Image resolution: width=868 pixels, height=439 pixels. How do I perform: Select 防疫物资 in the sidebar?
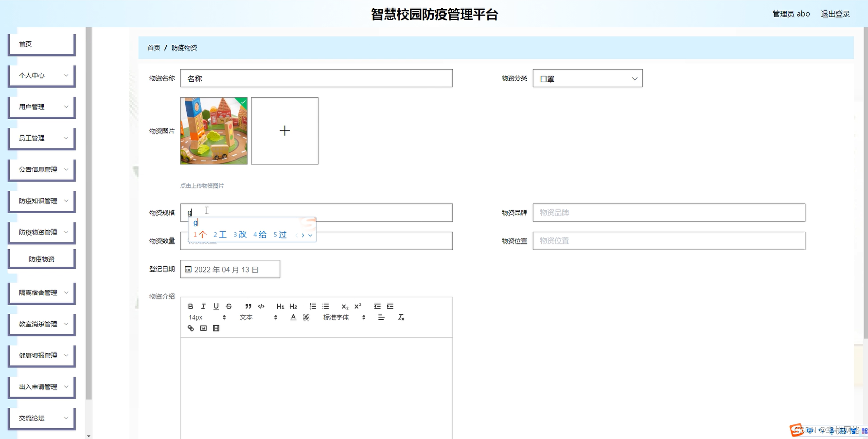pyautogui.click(x=41, y=258)
